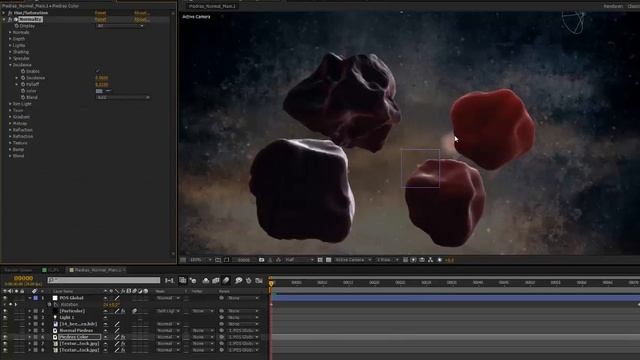This screenshot has width=640, height=360.
Task: Expand the Matcap property group
Action: pos(10,123)
